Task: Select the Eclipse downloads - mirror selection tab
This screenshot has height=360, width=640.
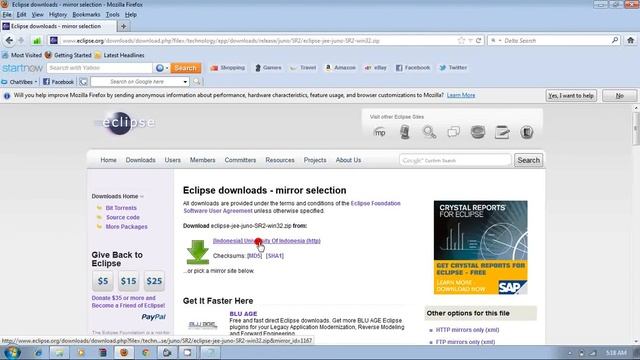Action: (x=58, y=26)
